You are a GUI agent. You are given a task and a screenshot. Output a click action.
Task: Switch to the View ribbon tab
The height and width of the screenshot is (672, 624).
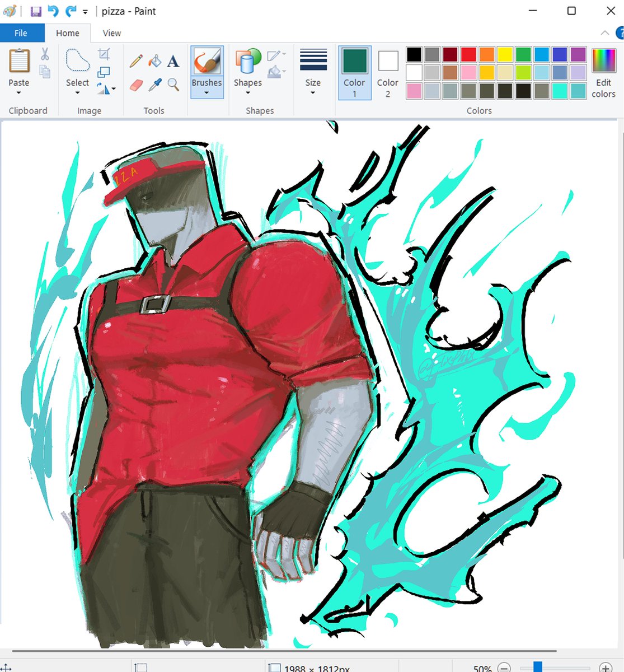pyautogui.click(x=112, y=33)
